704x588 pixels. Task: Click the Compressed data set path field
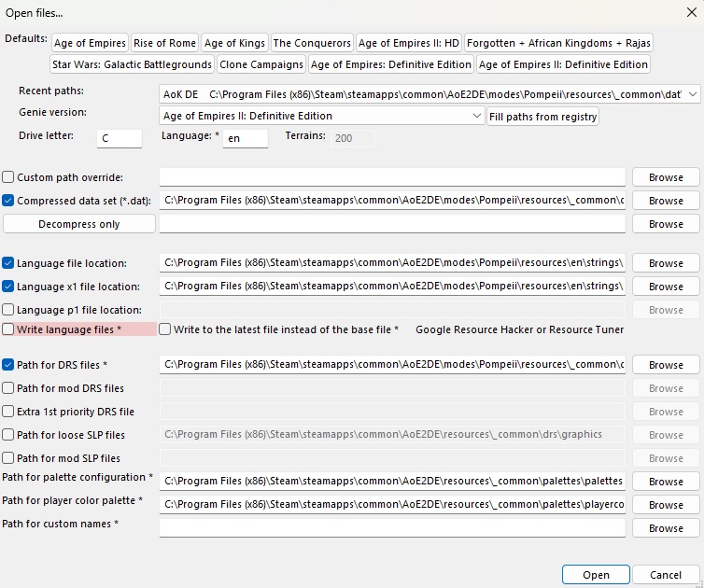pyautogui.click(x=392, y=200)
